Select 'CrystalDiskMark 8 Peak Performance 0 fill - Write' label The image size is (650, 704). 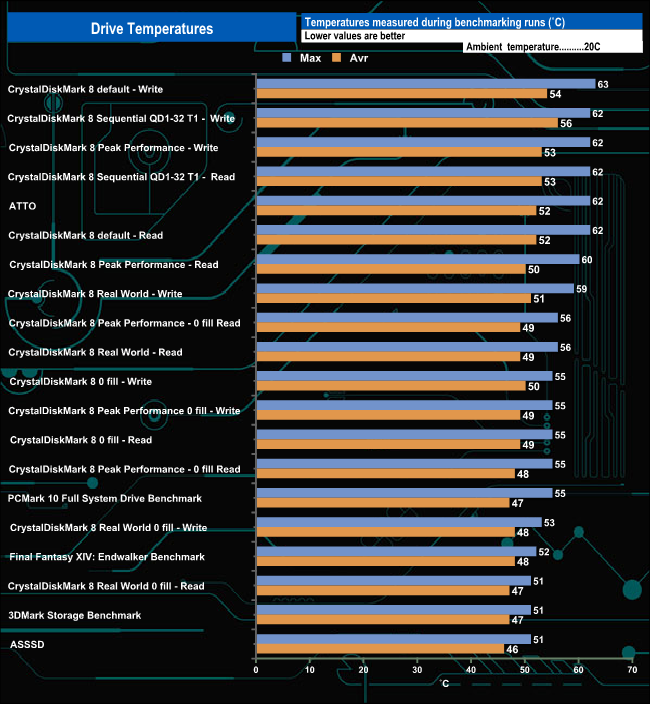(x=124, y=411)
